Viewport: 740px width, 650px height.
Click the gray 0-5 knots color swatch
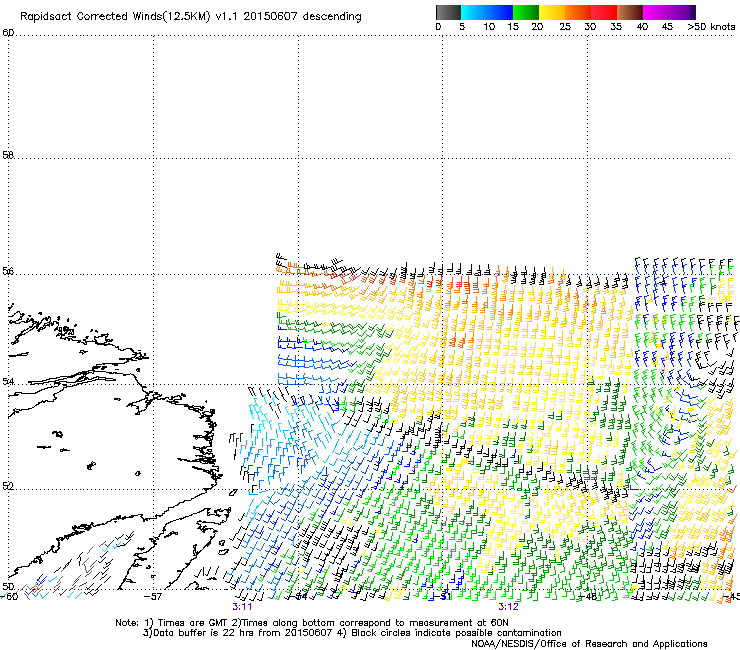(x=448, y=12)
